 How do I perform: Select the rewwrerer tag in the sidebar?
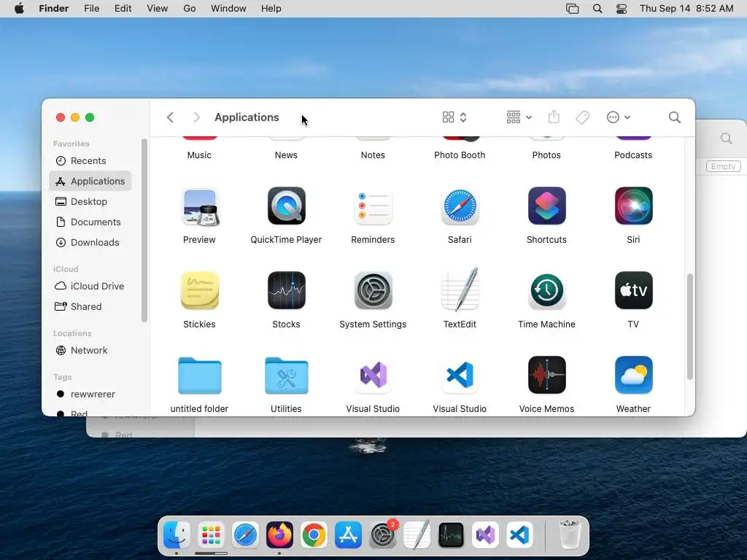click(90, 394)
